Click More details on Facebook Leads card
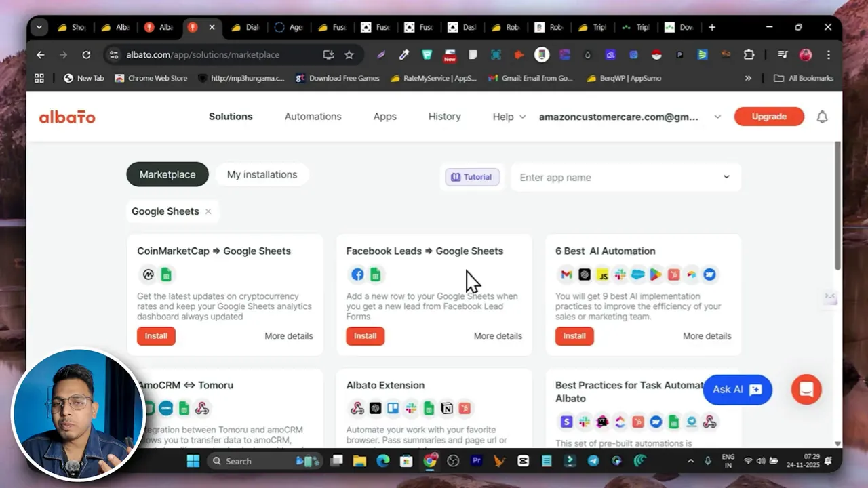868x488 pixels. 498,335
